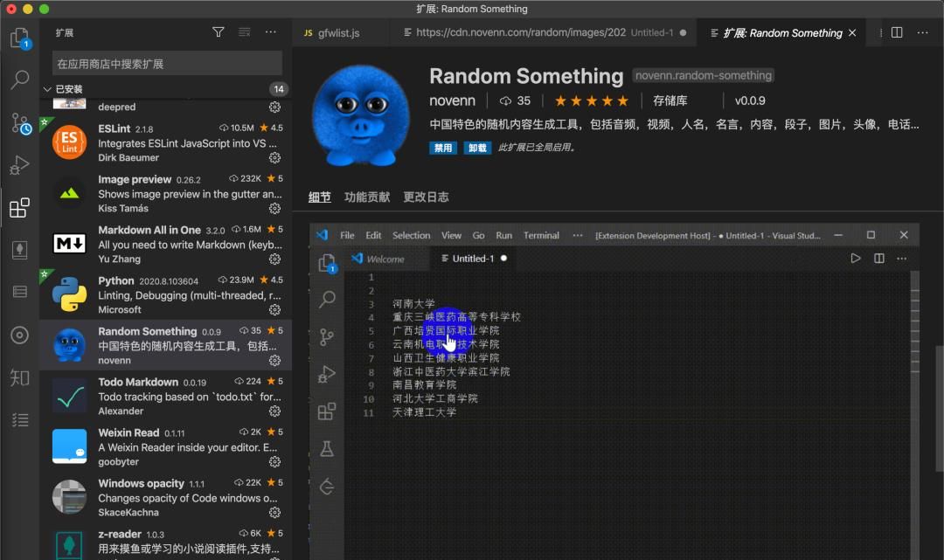Click the 卸载 uninstall button
Viewport: 944px width, 560px height.
[476, 148]
